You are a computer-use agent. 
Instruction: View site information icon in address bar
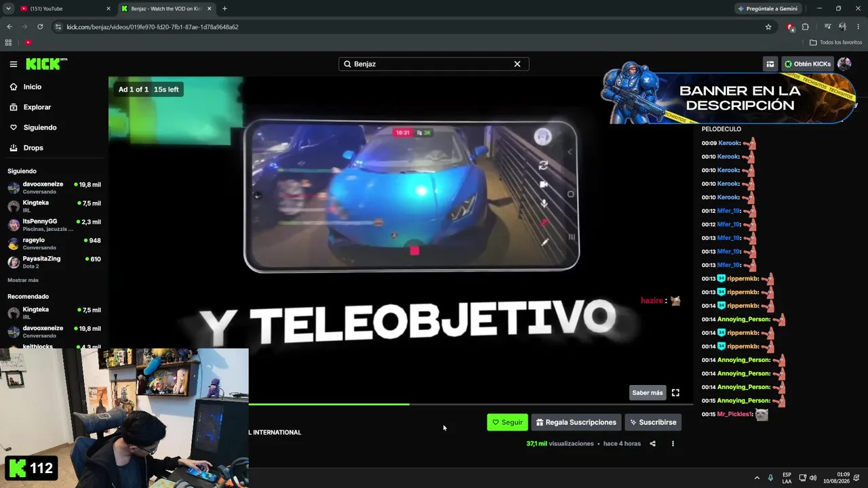[x=58, y=27]
